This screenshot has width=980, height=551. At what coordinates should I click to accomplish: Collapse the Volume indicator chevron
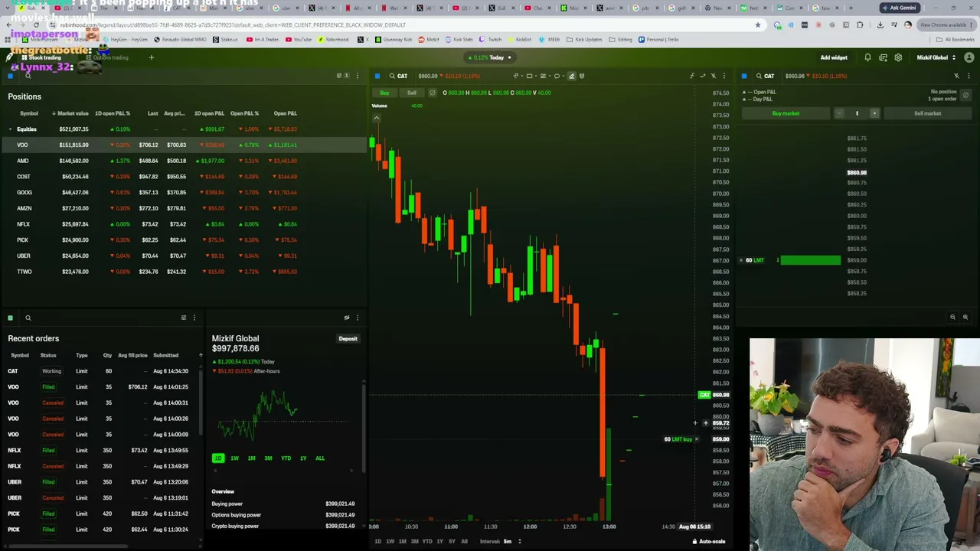point(377,118)
